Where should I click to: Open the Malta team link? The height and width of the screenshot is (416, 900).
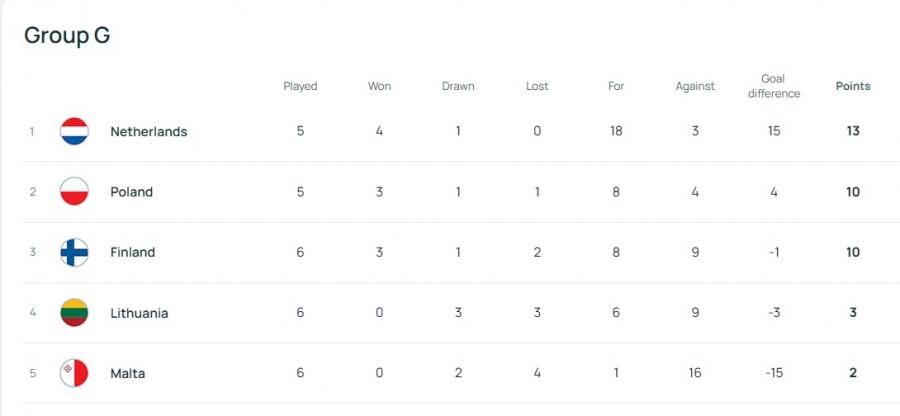pyautogui.click(x=127, y=373)
